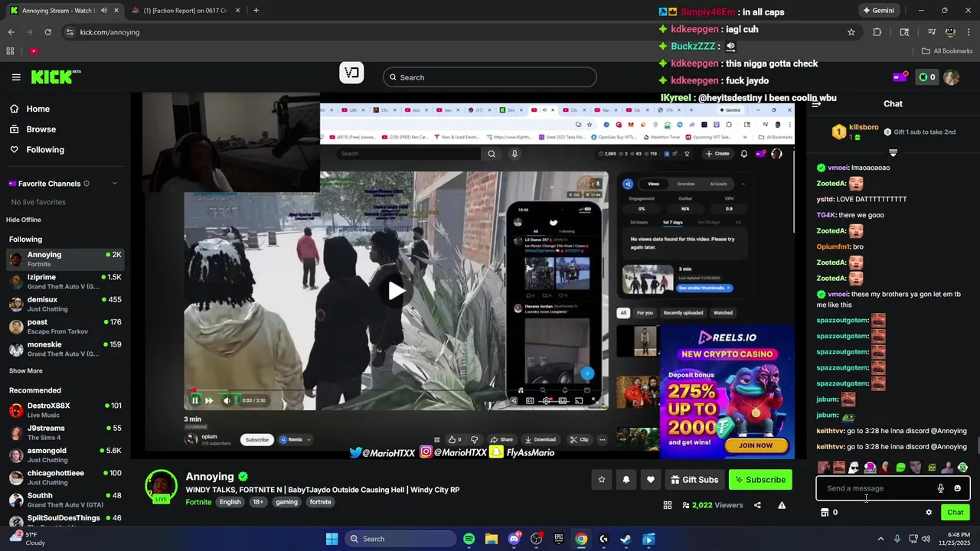The height and width of the screenshot is (551, 980).
Task: Play the embedded video center button
Action: 396,291
